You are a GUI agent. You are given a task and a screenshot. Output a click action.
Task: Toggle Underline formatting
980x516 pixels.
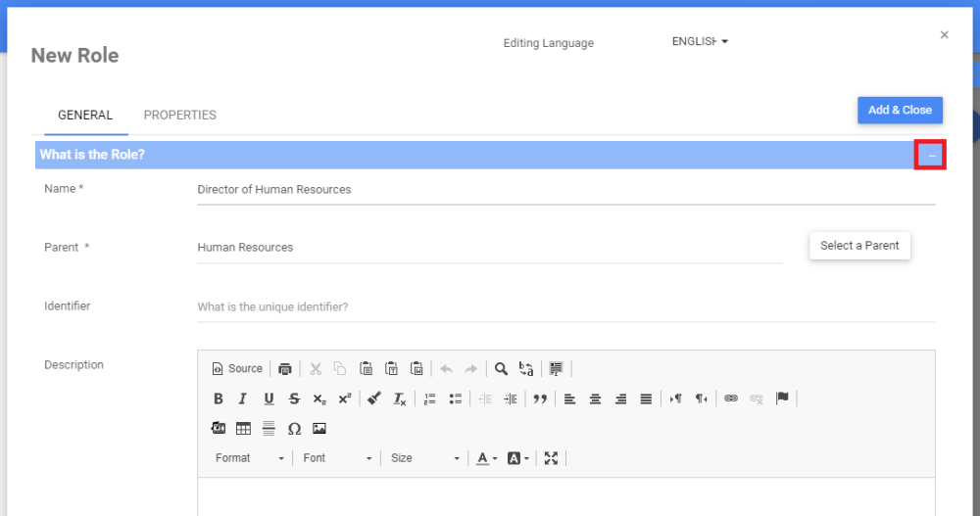pos(269,399)
